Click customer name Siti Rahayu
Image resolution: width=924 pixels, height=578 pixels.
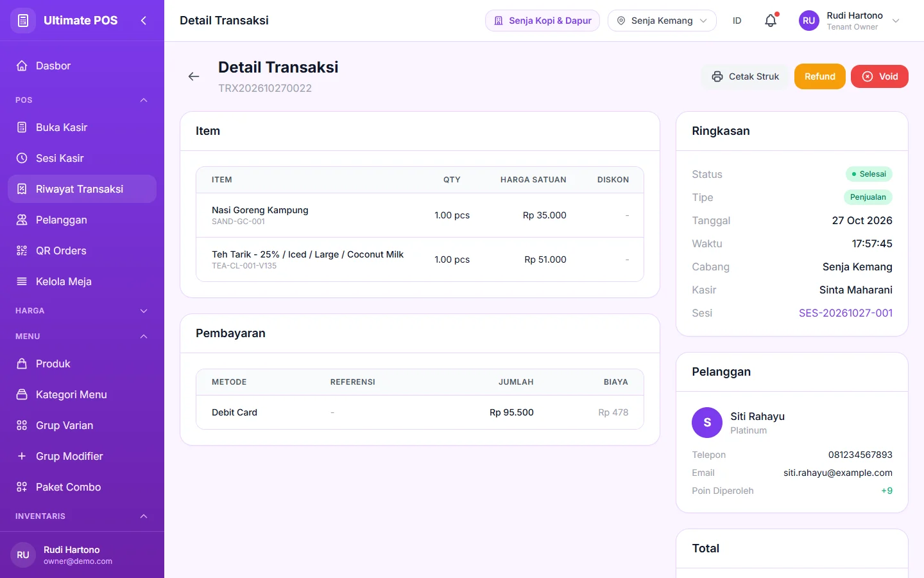tap(757, 416)
